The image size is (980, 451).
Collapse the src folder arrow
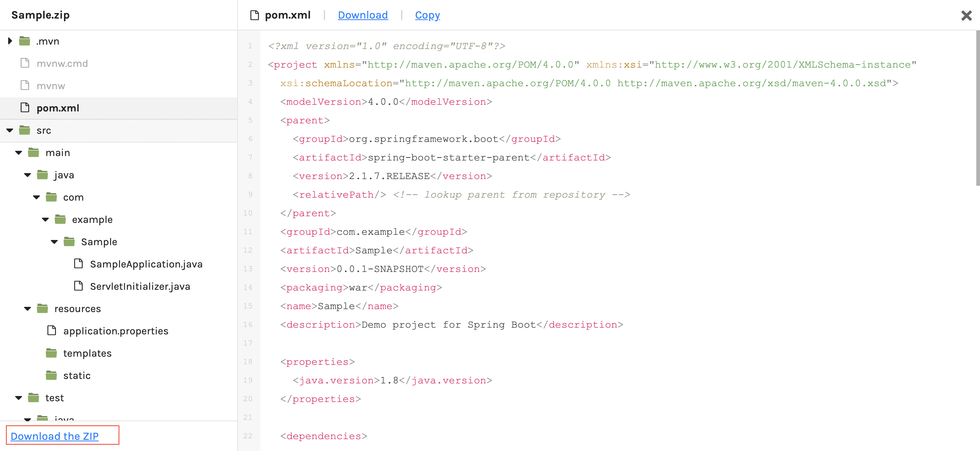point(10,130)
